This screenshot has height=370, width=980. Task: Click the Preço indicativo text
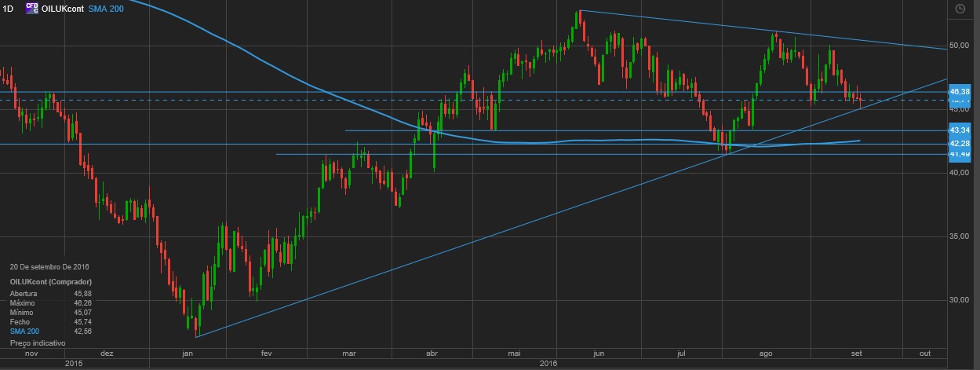tap(38, 343)
